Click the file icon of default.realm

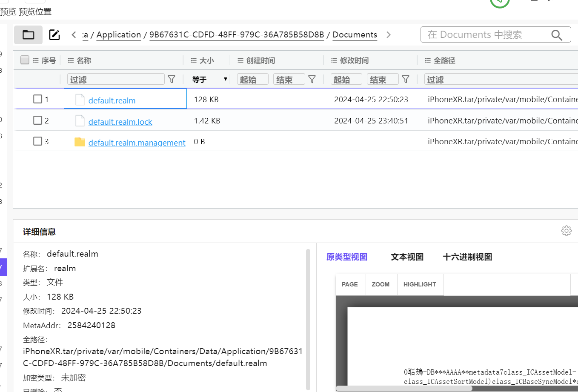(x=80, y=100)
